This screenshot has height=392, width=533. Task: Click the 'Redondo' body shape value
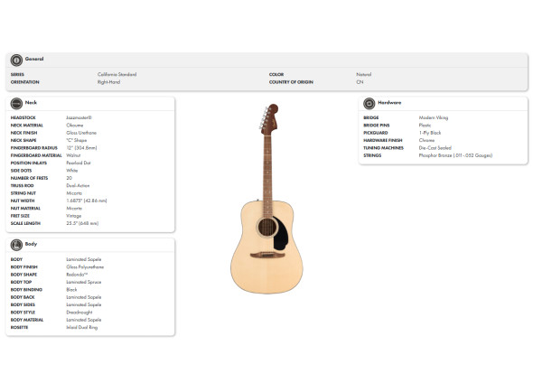pos(77,275)
